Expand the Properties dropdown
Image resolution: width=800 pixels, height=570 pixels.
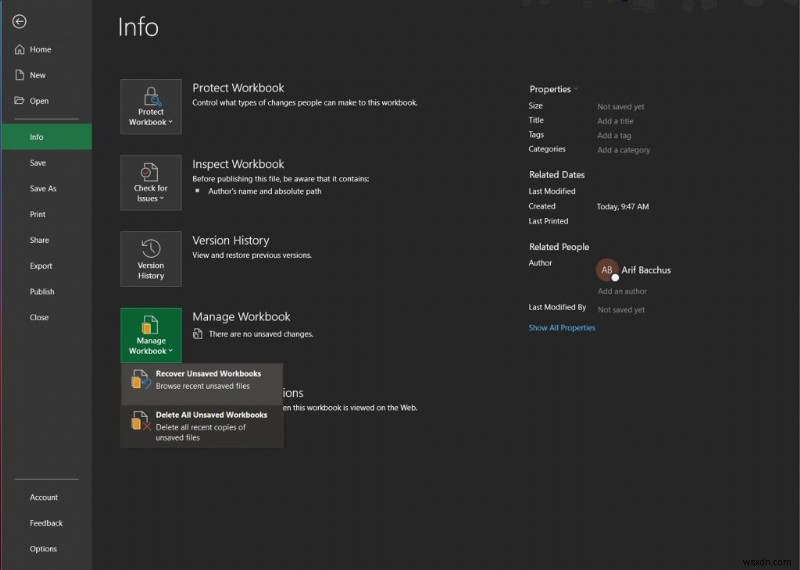pos(554,89)
